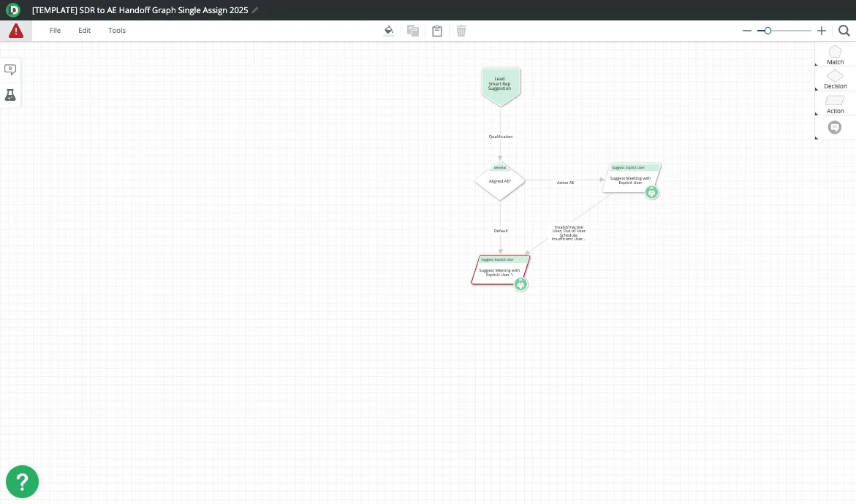Click the zoom in plus button
This screenshot has height=504, width=856.
(x=822, y=31)
